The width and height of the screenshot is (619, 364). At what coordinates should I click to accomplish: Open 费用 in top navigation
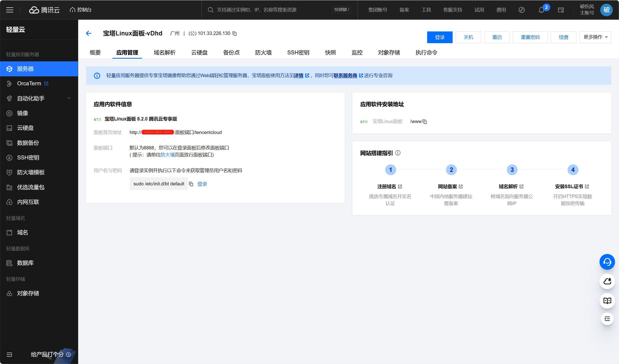(501, 10)
